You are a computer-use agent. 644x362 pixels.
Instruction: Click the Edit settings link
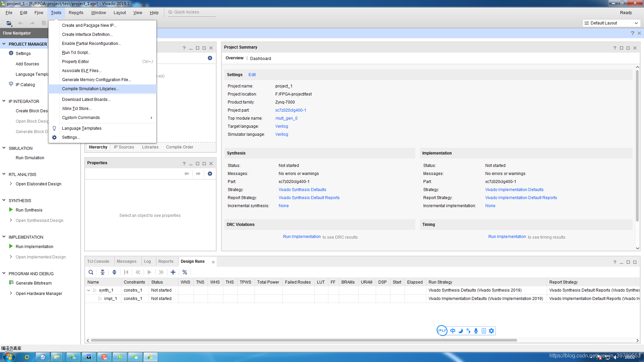[x=252, y=74]
